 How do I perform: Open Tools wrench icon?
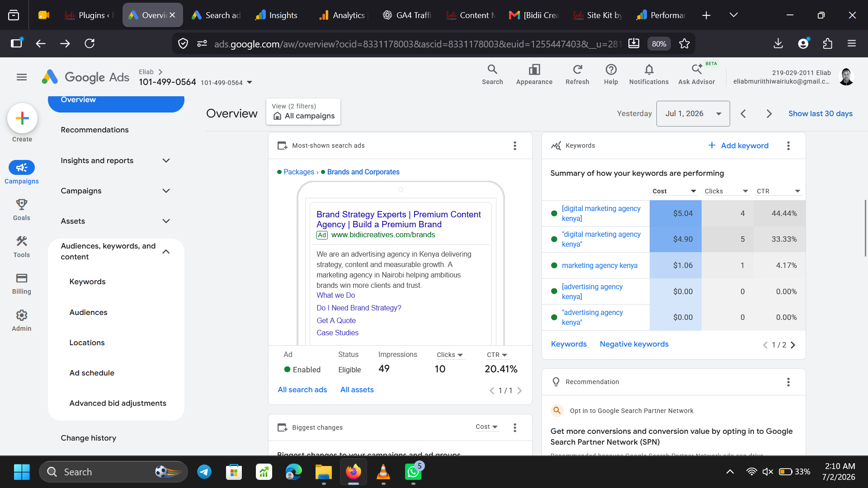point(22,247)
